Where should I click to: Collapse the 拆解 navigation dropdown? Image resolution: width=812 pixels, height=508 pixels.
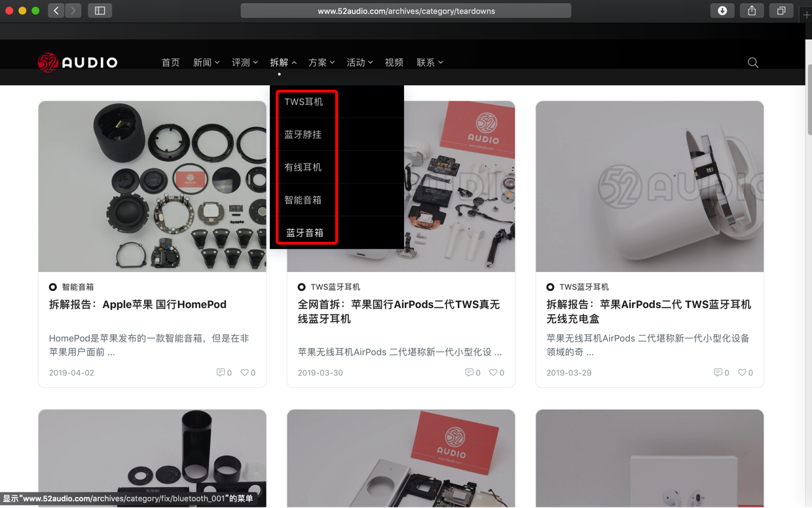pyautogui.click(x=284, y=62)
